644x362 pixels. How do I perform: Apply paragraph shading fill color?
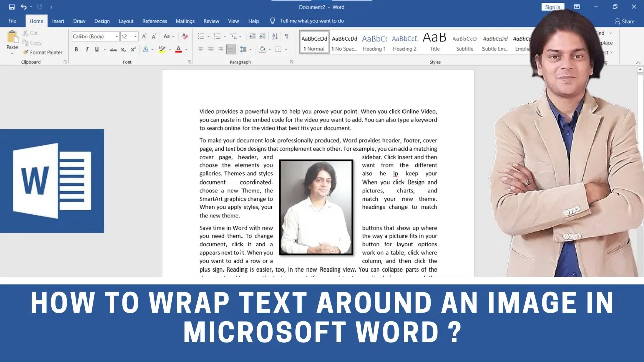tap(262, 49)
